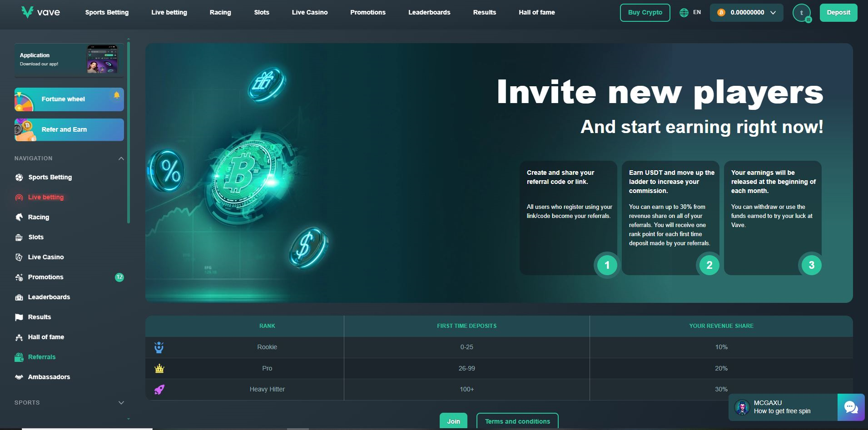
Task: Click the Ambassadors handshake icon
Action: [x=19, y=377]
